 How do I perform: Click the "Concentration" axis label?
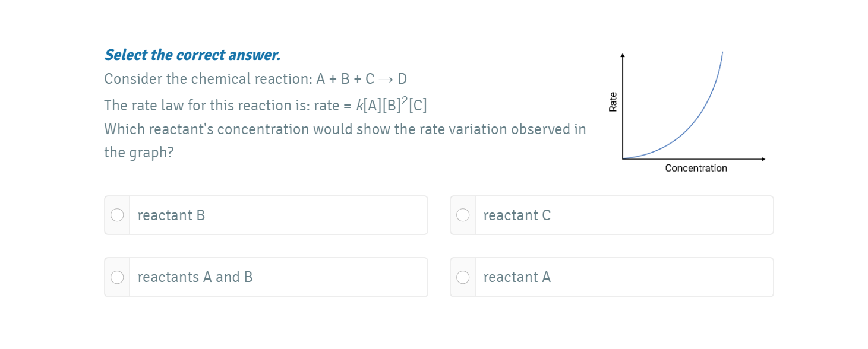pos(696,169)
